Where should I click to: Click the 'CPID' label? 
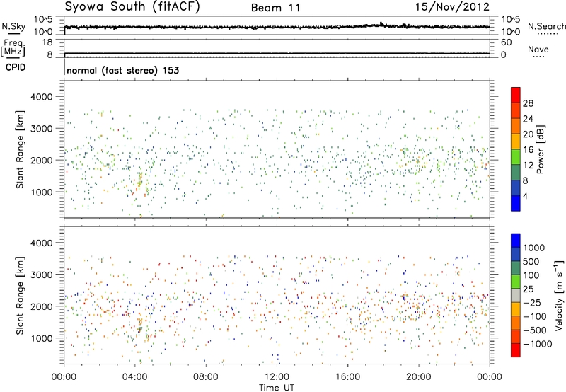pyautogui.click(x=16, y=67)
